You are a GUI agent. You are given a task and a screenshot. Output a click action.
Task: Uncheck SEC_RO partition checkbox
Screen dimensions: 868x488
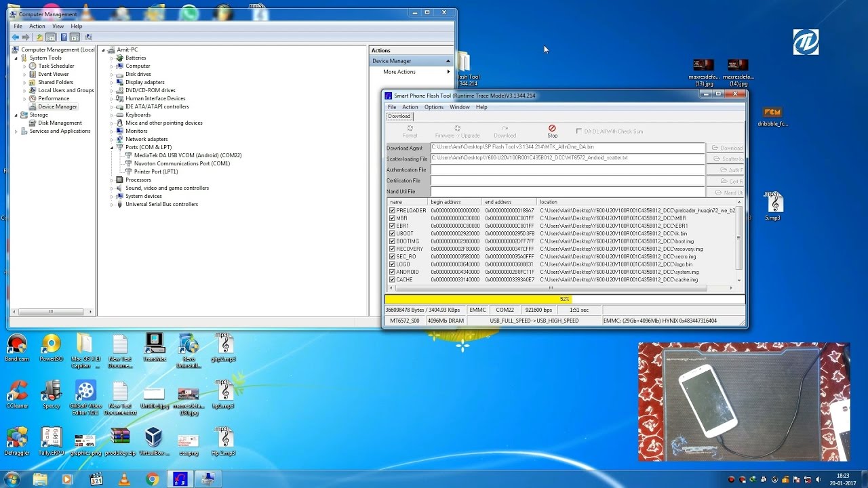[392, 256]
